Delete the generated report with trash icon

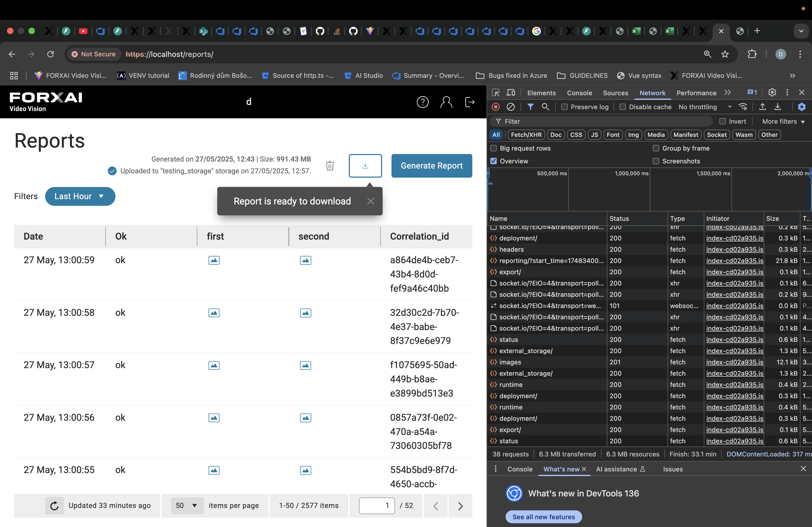[329, 166]
